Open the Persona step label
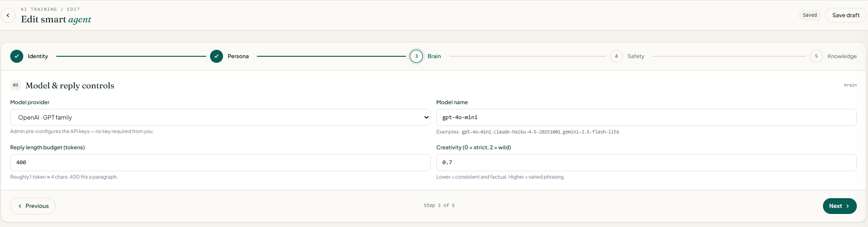Image resolution: width=868 pixels, height=227 pixels. [x=238, y=56]
